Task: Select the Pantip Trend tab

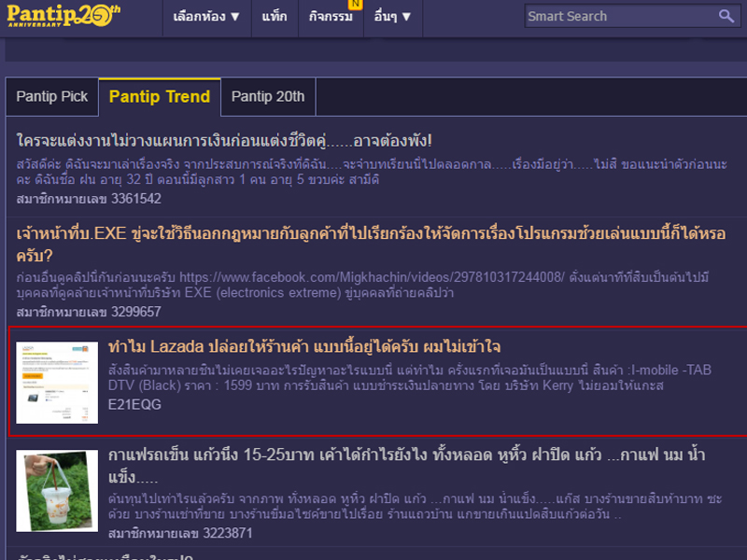Action: 160,97
